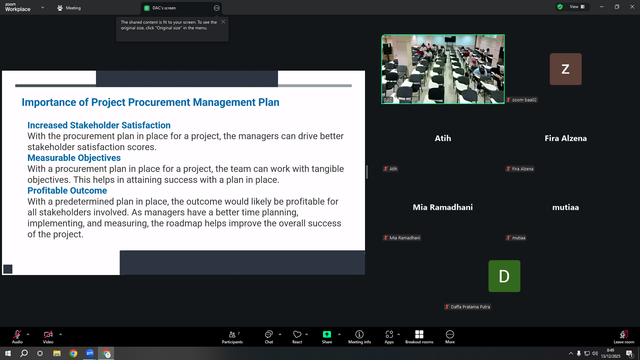The width and height of the screenshot is (640, 360).
Task: Click the Daffa Pratama Putra name label
Action: [468, 307]
